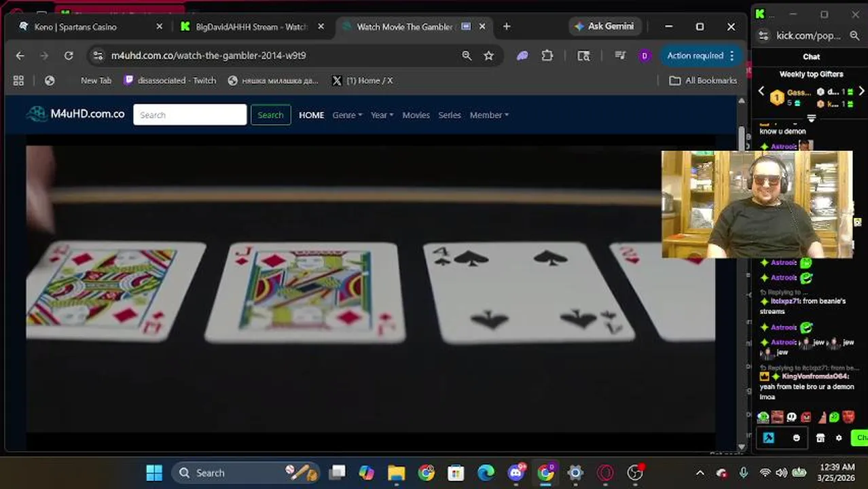Switch to BigDavidAHHH Stream tab
Screen dimensions: 868x489
coord(251,26)
